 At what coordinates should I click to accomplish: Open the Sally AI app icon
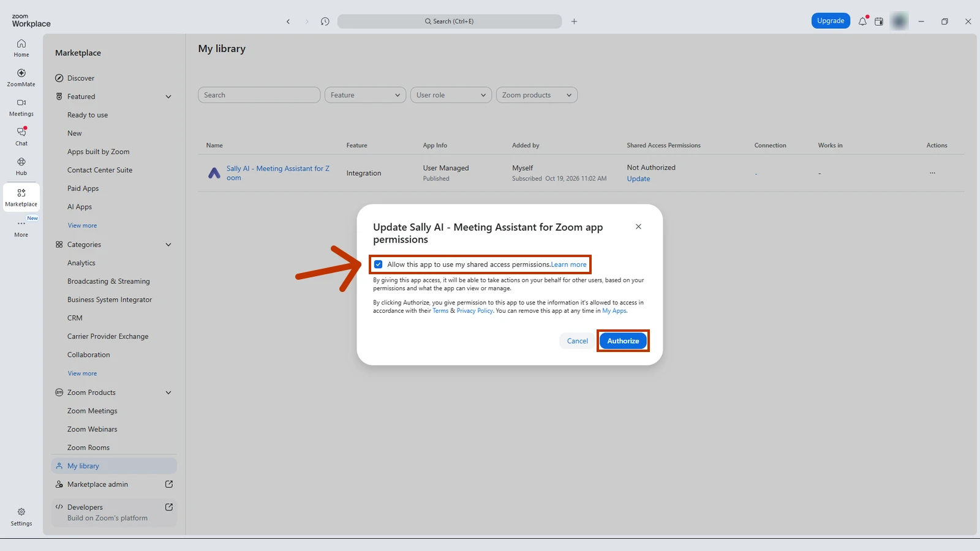pyautogui.click(x=214, y=173)
